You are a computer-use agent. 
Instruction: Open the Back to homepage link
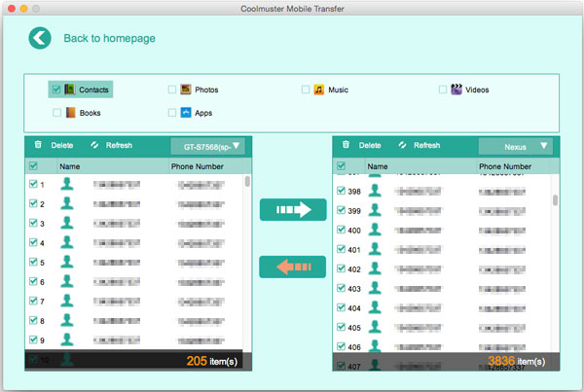pos(109,38)
